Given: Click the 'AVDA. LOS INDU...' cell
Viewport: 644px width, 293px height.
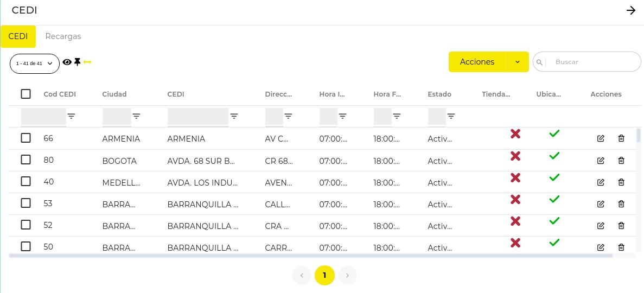Looking at the screenshot, I should (x=202, y=182).
